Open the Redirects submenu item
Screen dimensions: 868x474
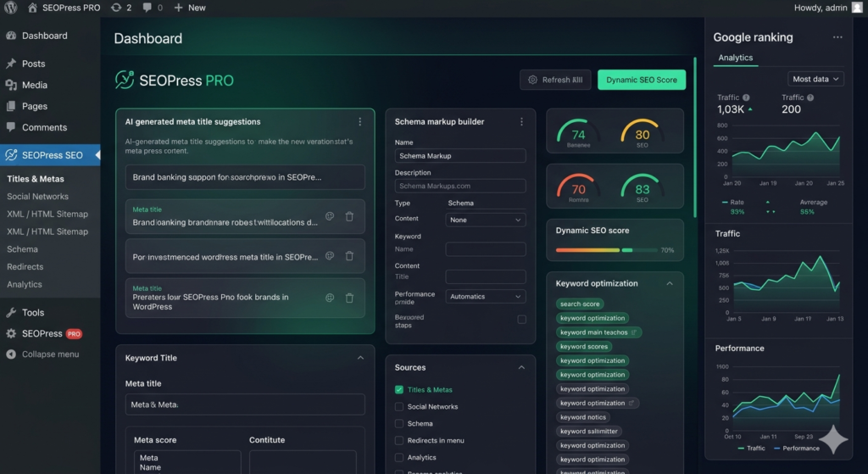pos(25,267)
